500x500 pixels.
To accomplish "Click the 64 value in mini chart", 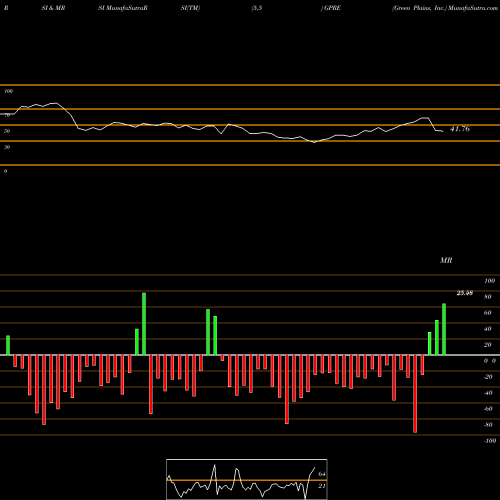I will pos(322,474).
